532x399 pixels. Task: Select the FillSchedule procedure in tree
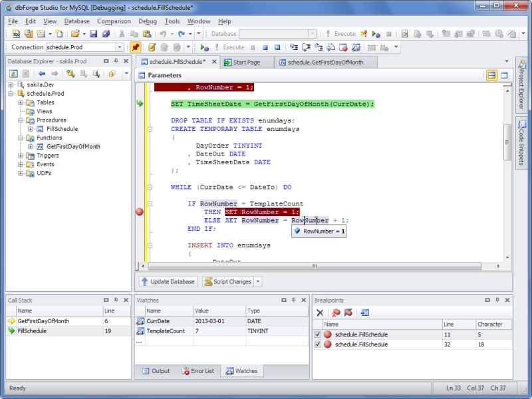(62, 128)
